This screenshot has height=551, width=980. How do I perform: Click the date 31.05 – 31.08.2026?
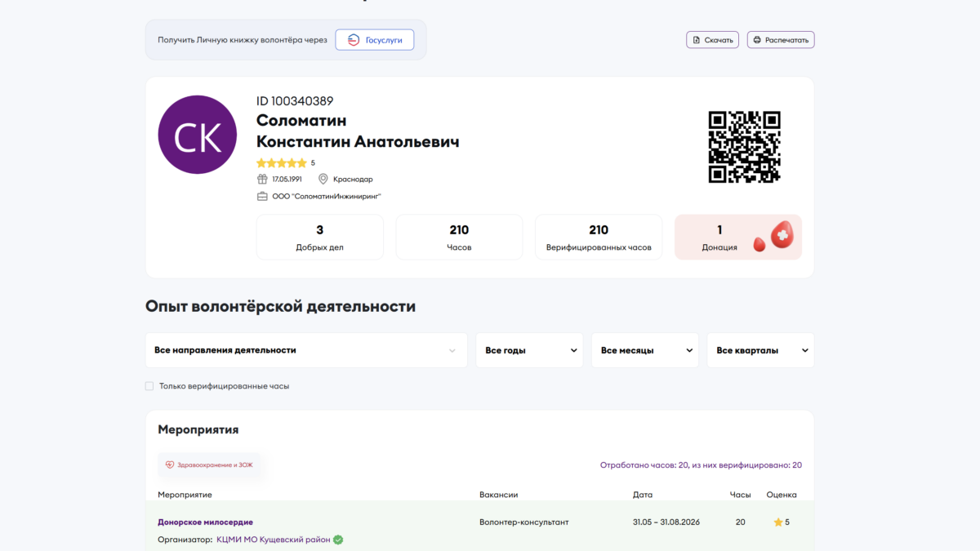666,522
